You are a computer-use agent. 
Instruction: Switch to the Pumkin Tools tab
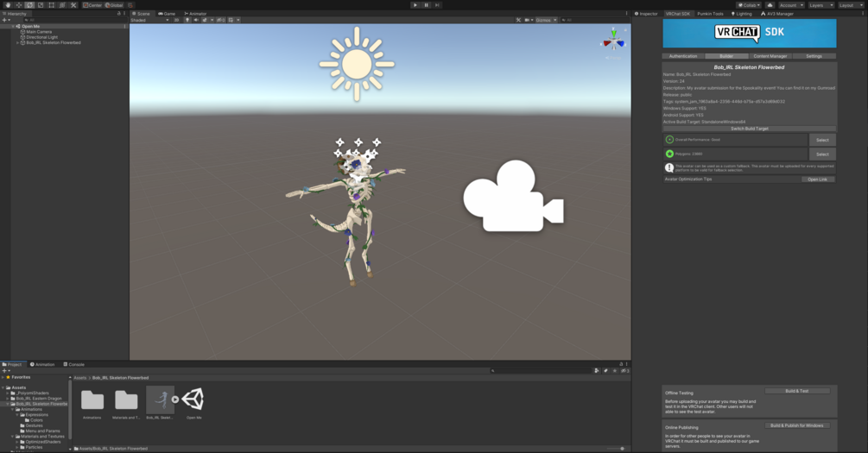[x=710, y=14]
